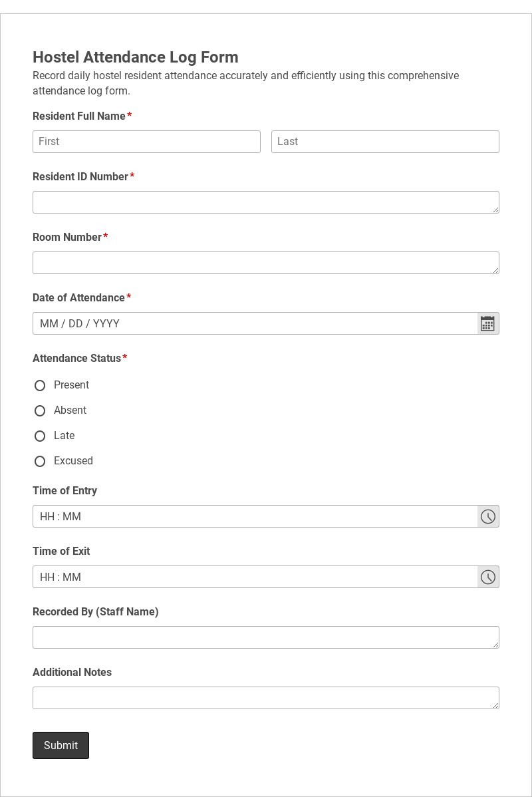Click into the Room Number field
Screen dimensions: 532x797
(266, 263)
